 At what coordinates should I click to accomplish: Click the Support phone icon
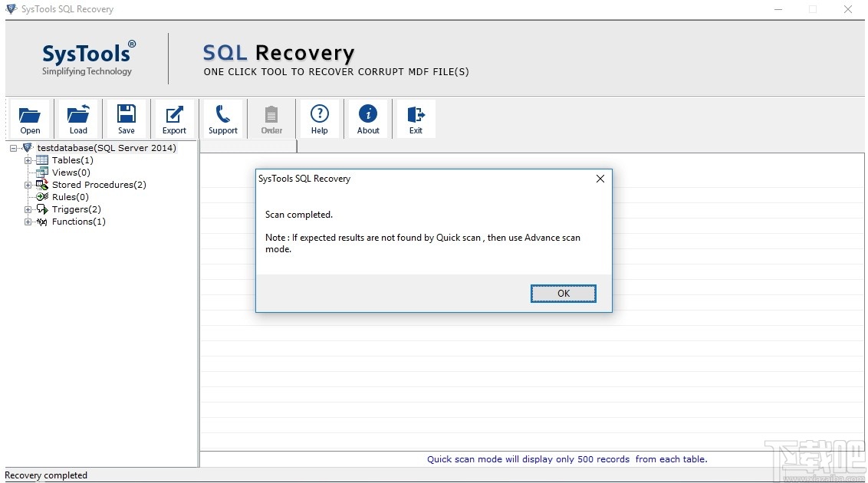pos(222,113)
